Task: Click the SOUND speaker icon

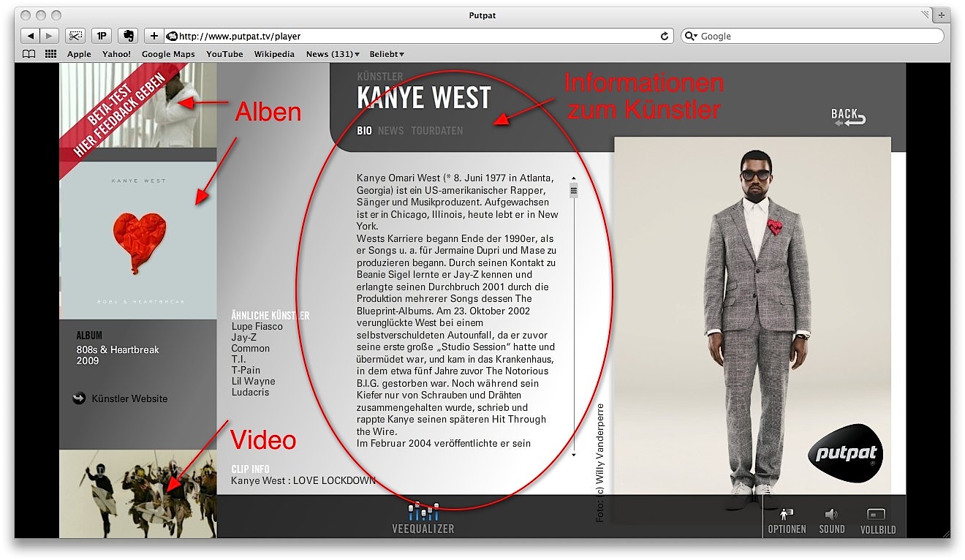Action: click(x=832, y=521)
